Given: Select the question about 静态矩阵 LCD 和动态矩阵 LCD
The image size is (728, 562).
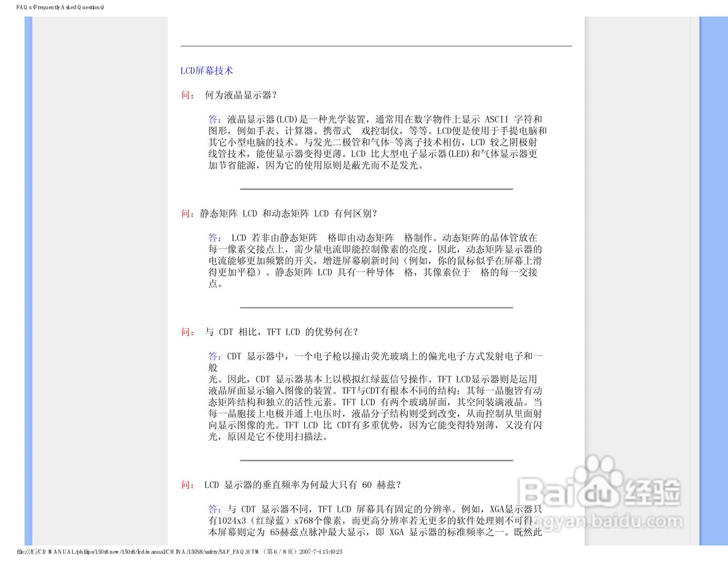Looking at the screenshot, I should tap(289, 214).
